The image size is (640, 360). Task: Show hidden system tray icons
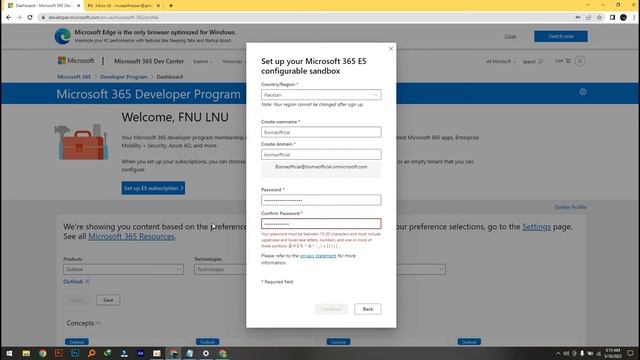pos(558,353)
